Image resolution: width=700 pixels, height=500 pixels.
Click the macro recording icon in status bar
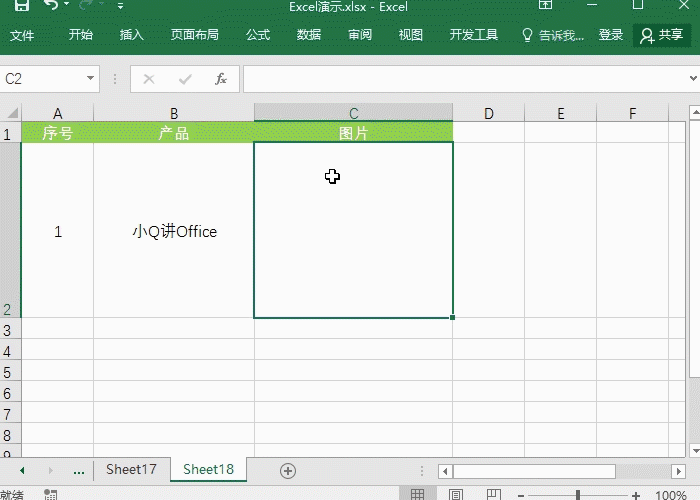49,495
